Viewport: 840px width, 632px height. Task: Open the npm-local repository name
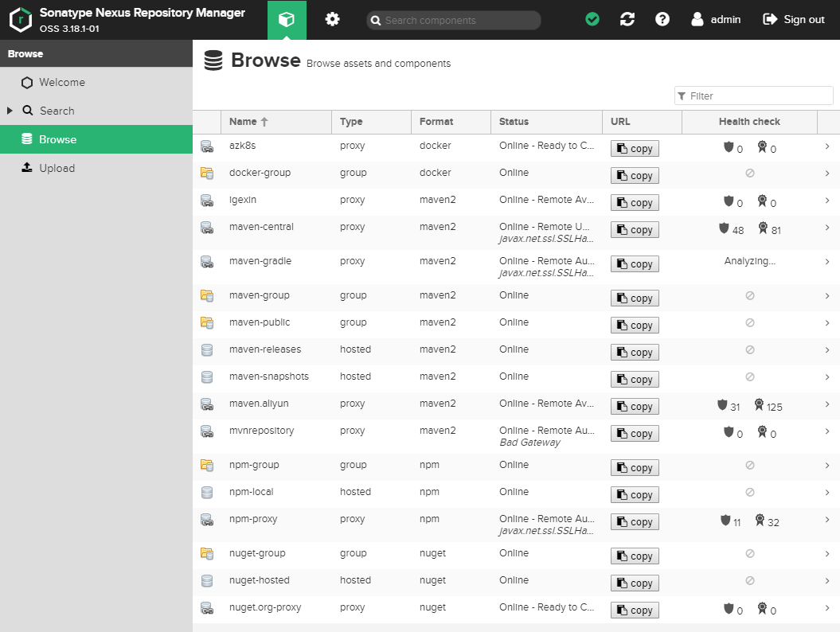[252, 492]
